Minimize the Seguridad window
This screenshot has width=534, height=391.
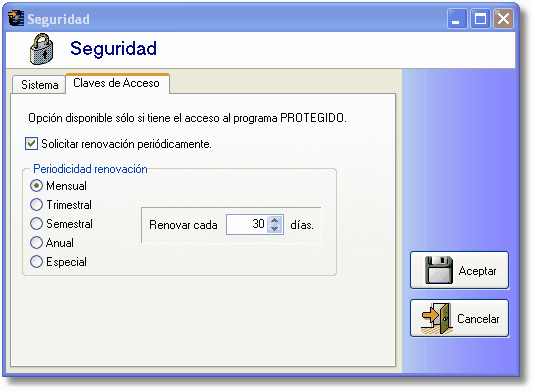click(457, 19)
